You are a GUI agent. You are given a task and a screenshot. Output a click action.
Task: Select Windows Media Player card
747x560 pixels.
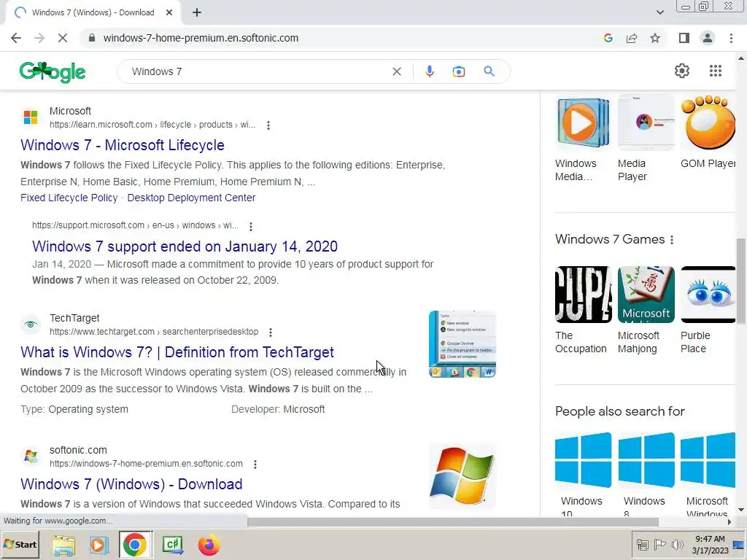pos(583,138)
